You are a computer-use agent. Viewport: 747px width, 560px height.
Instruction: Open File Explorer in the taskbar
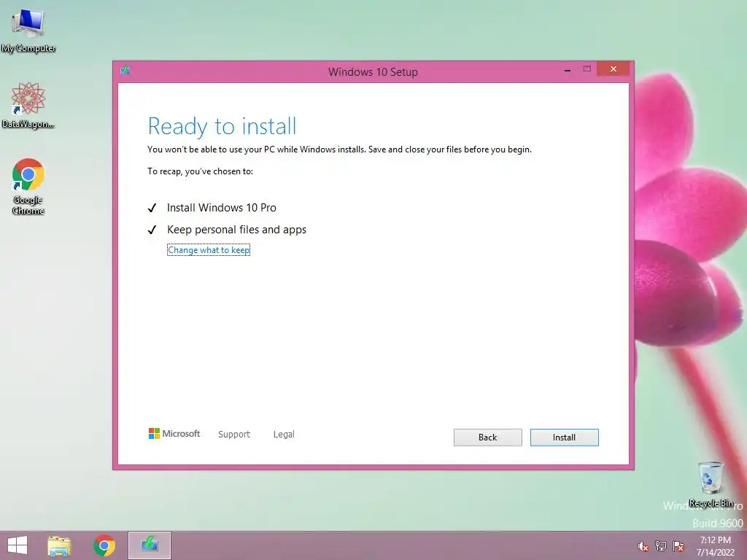[59, 545]
